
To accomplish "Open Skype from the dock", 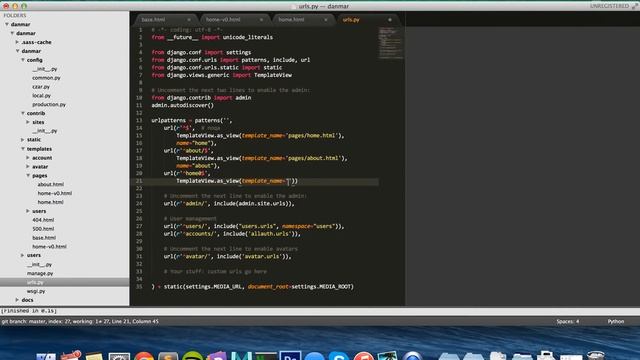I will 339,356.
